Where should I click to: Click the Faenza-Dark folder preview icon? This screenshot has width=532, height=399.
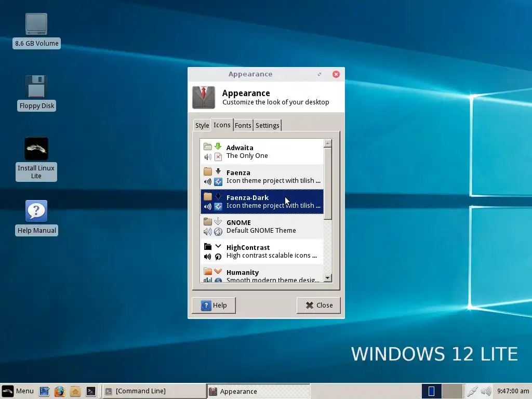pyautogui.click(x=208, y=197)
